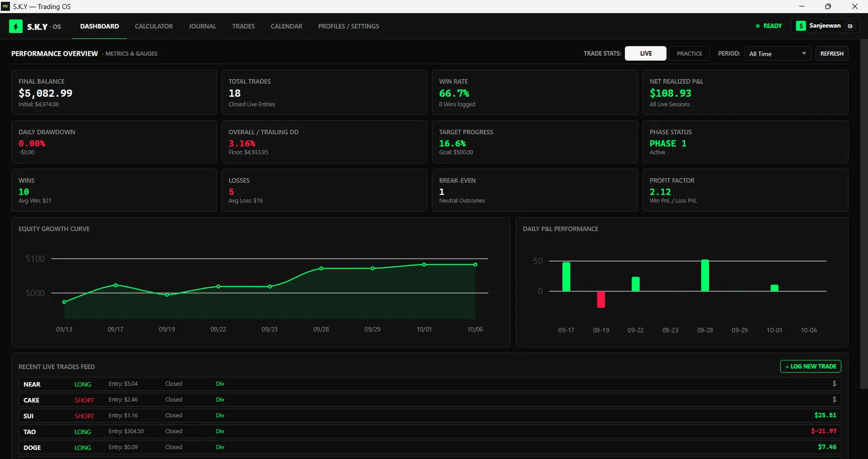Click the green READY status indicator dot

pos(758,26)
